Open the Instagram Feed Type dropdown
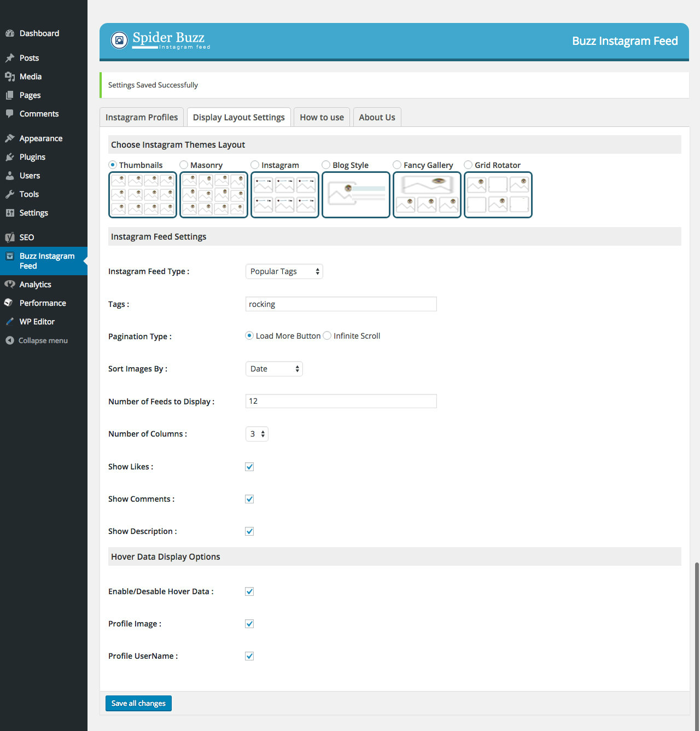This screenshot has width=700, height=731. [284, 271]
